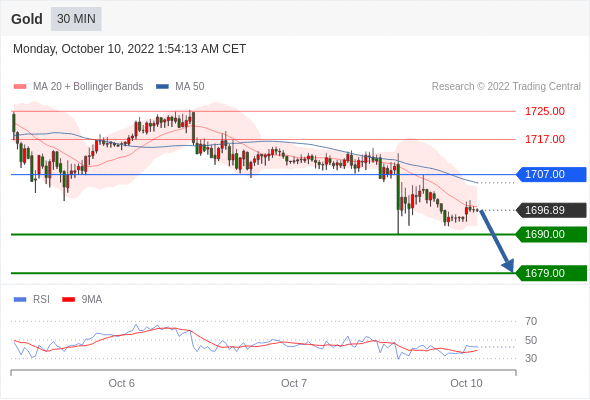This screenshot has width=590, height=400.
Task: Click the 'MA 50' legend label
Action: pos(190,87)
